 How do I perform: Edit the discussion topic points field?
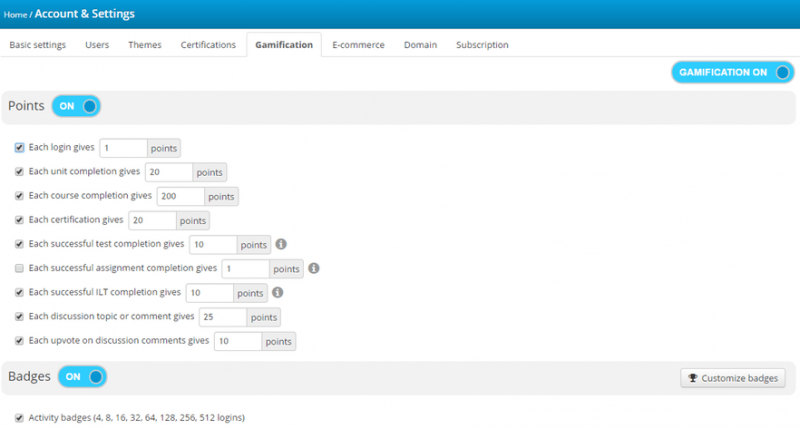tap(223, 317)
